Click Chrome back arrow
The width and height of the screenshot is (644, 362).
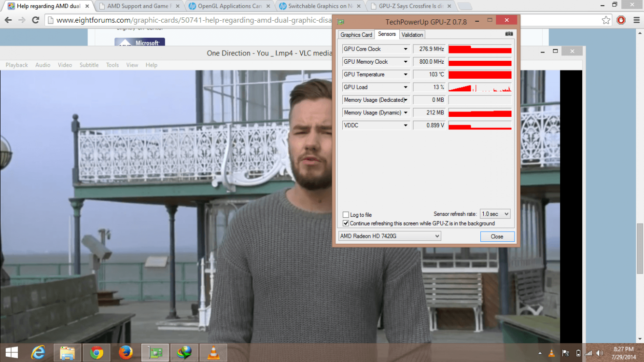tap(8, 20)
